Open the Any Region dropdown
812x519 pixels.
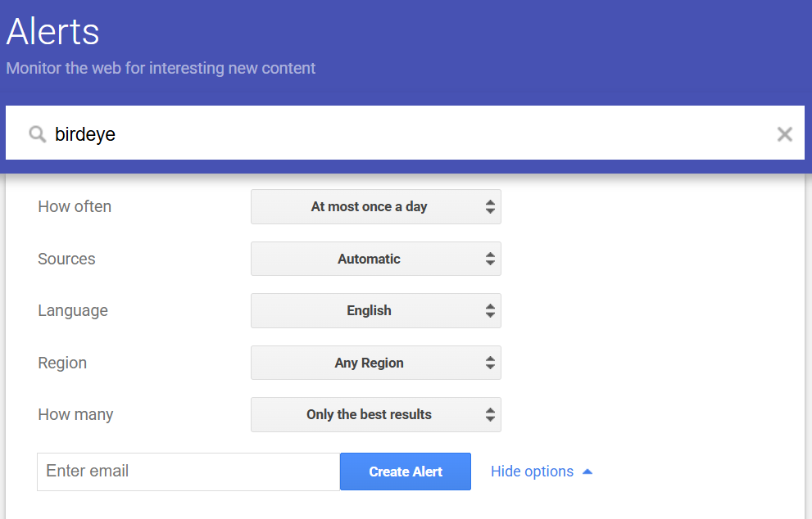tap(376, 363)
